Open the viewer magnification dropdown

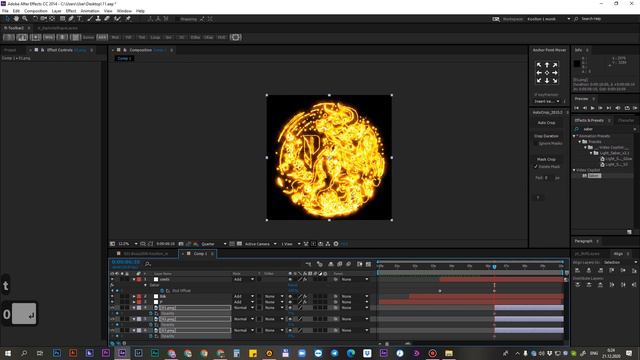(x=128, y=244)
